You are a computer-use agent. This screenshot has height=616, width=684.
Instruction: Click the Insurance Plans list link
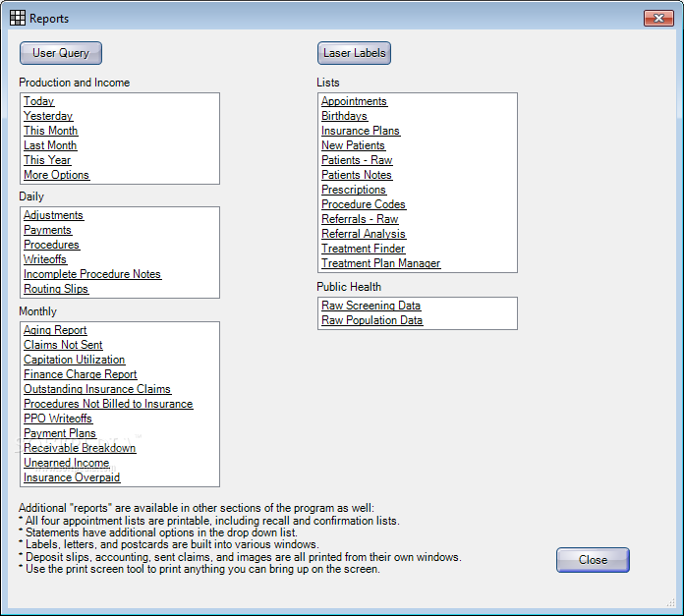pos(361,131)
